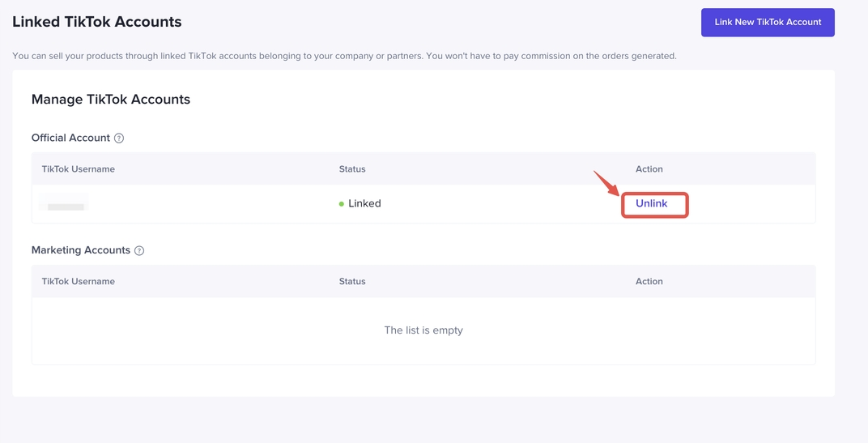The image size is (868, 443).
Task: Click the Linked status text
Action: [364, 204]
